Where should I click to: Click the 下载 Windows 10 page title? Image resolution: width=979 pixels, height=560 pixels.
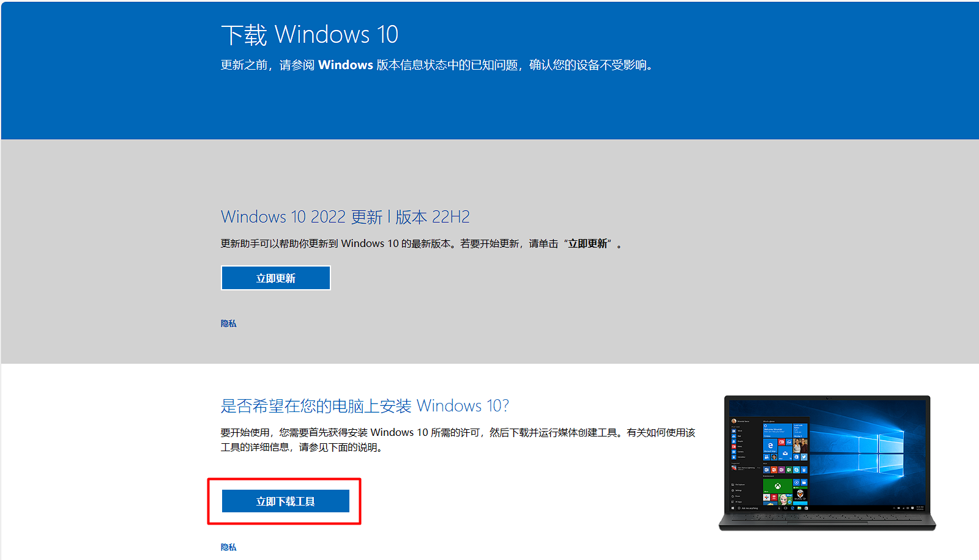pyautogui.click(x=310, y=35)
